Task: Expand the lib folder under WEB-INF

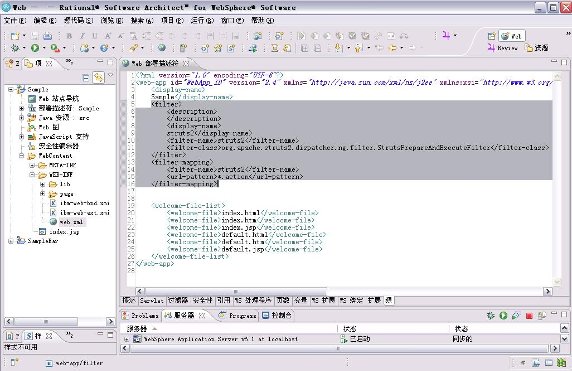Action: [42, 184]
